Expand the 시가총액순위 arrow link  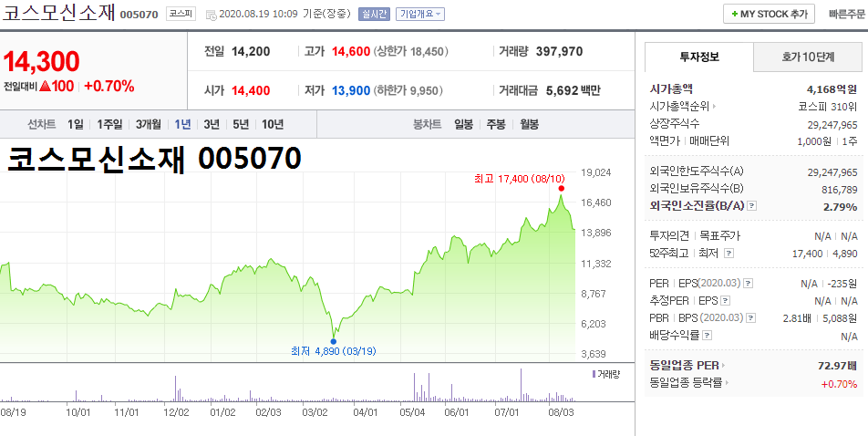click(x=714, y=107)
